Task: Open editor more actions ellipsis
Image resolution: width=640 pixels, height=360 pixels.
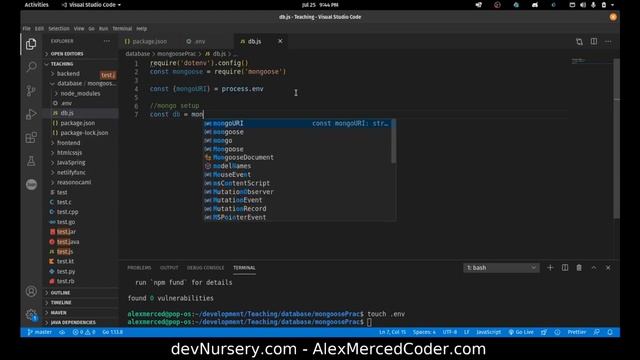Action: (608, 42)
